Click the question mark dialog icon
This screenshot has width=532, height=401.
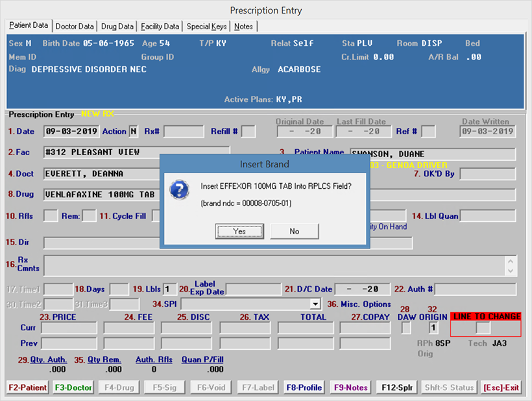[x=178, y=189]
